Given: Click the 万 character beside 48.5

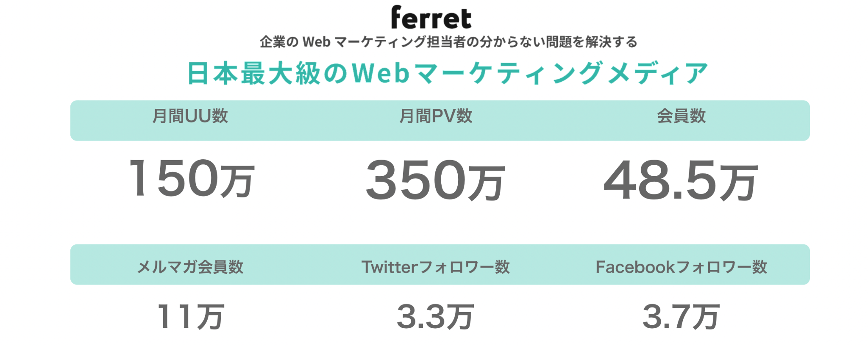Looking at the screenshot, I should pos(739,183).
